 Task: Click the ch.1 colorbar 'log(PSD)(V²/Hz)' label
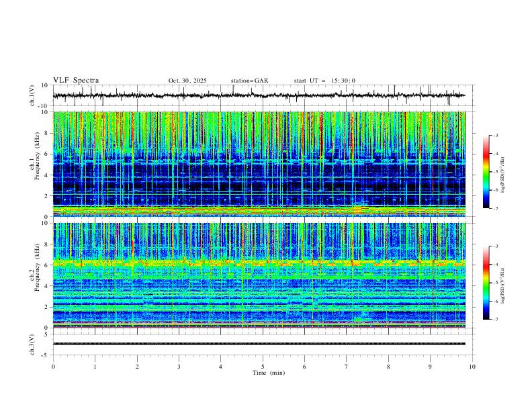tap(503, 175)
